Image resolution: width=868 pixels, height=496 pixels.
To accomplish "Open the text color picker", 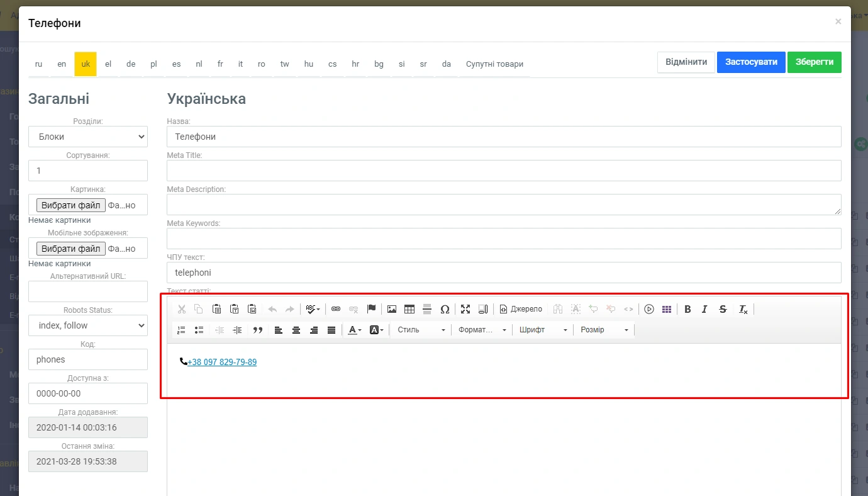I will pos(355,330).
